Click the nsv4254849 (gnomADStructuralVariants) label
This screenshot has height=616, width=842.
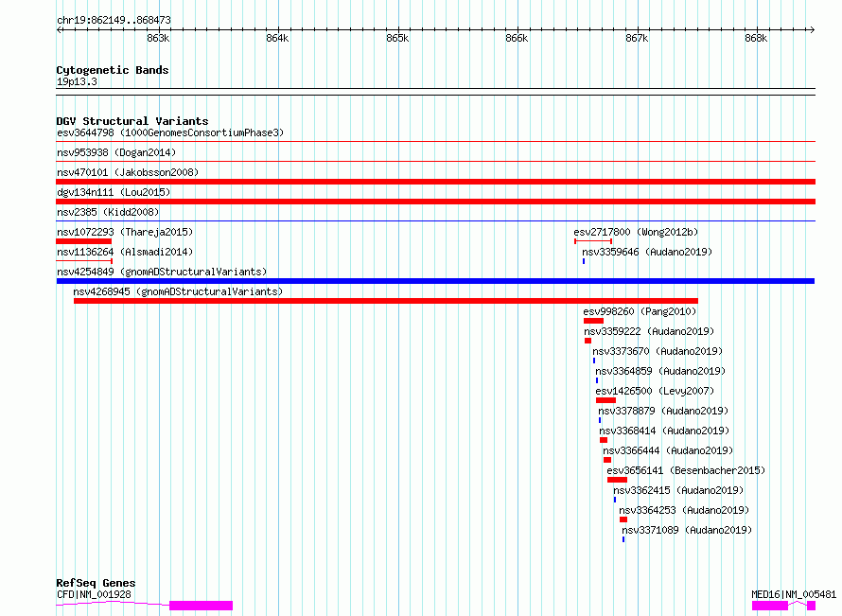[162, 272]
